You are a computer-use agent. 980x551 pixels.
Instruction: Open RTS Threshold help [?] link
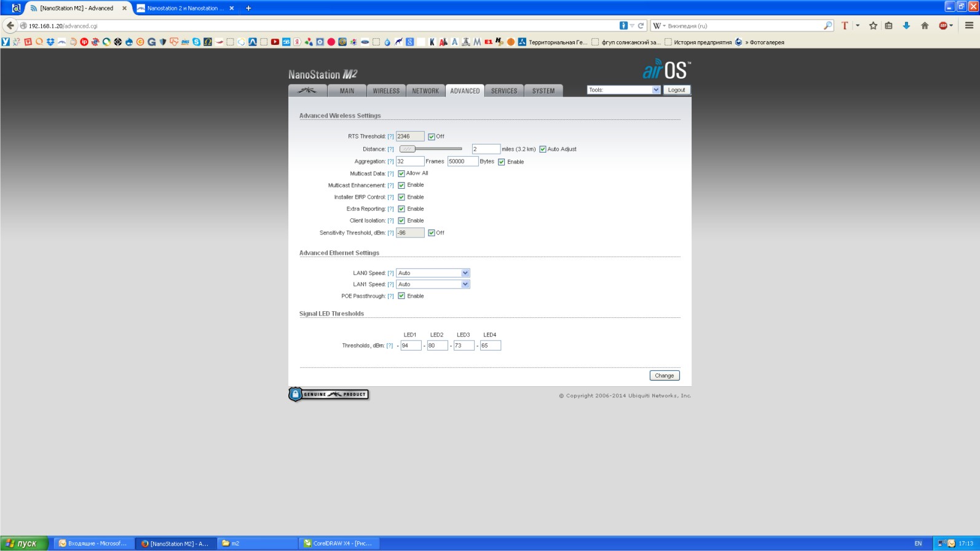[390, 137]
